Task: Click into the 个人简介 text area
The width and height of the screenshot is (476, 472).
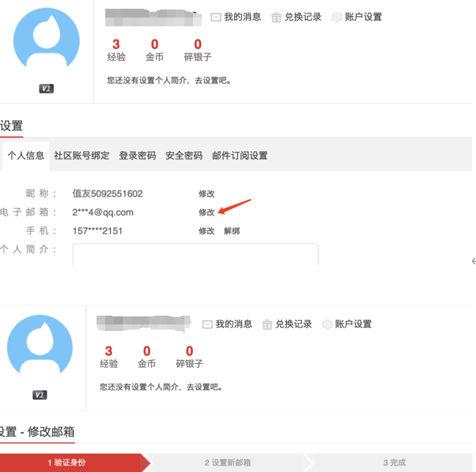Action: click(195, 254)
